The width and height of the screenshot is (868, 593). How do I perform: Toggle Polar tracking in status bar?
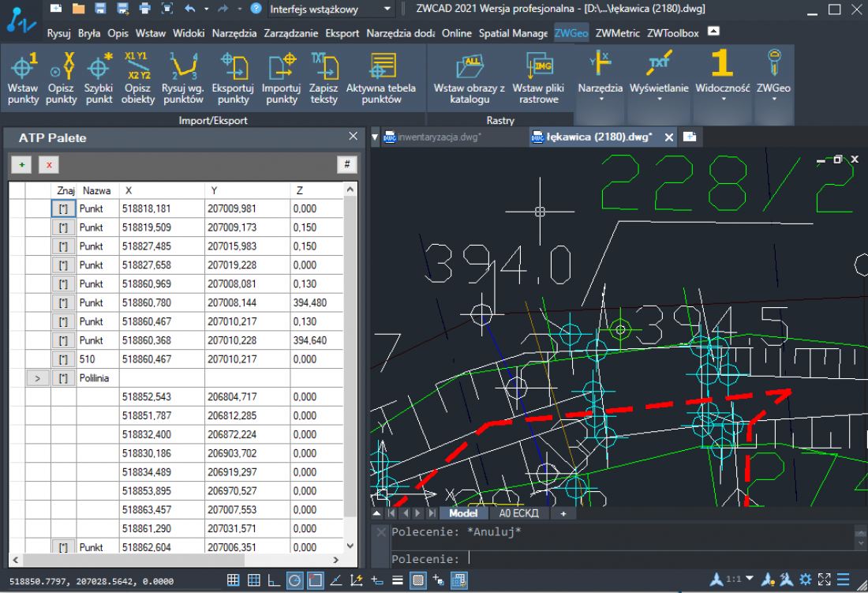[294, 580]
